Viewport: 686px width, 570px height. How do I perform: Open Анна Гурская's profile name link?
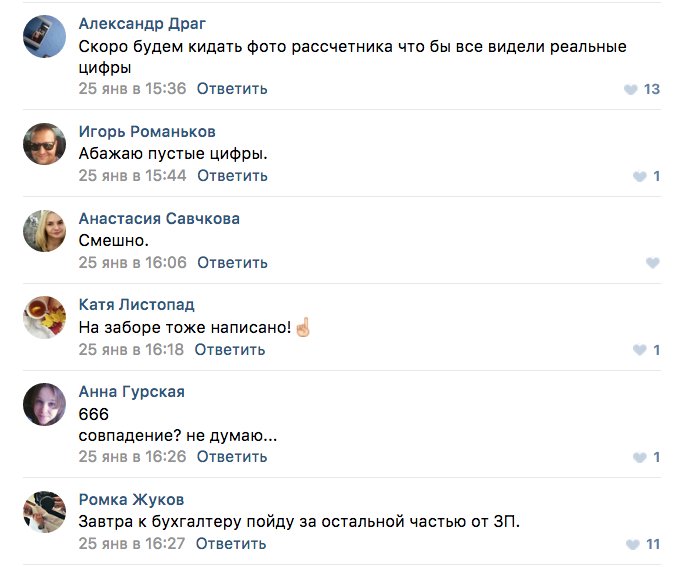tap(132, 392)
